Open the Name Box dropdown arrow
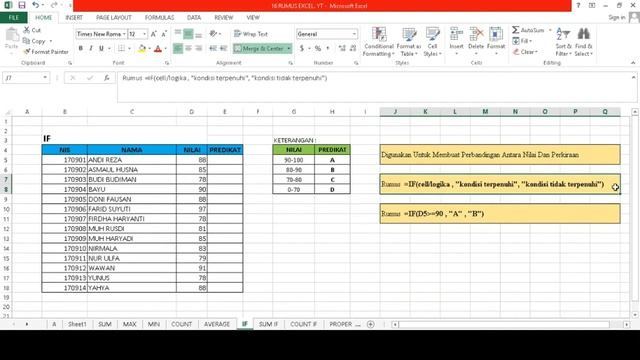Screen dimensions: 640x360 tap(45, 78)
